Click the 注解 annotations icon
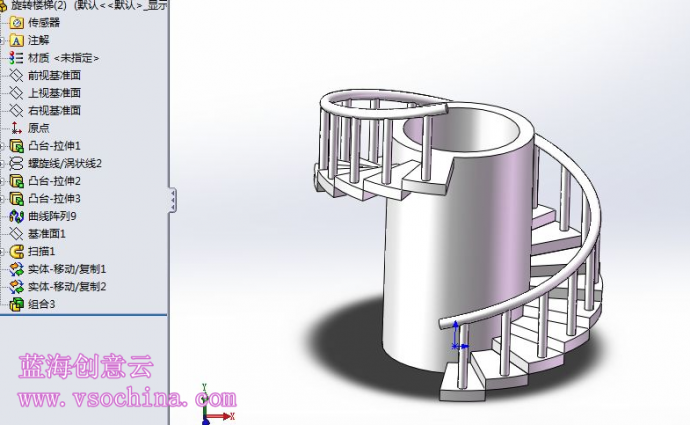 click(17, 40)
